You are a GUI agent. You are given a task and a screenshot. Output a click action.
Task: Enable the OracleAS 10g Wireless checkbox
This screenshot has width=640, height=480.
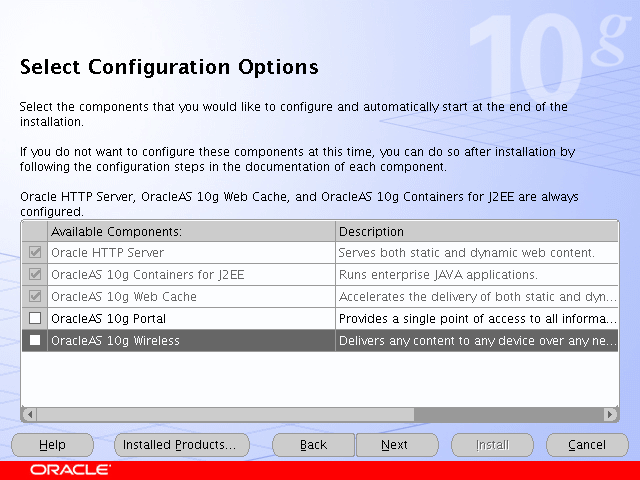[x=35, y=340]
